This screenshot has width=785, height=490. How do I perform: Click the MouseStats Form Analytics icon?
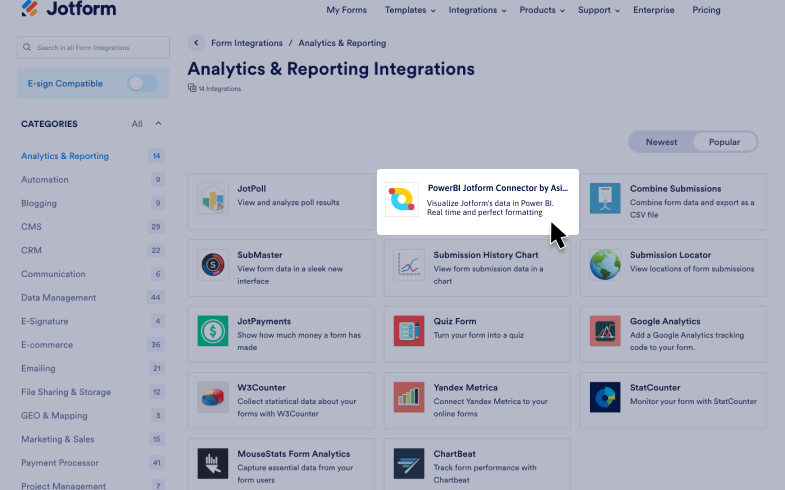(x=213, y=463)
